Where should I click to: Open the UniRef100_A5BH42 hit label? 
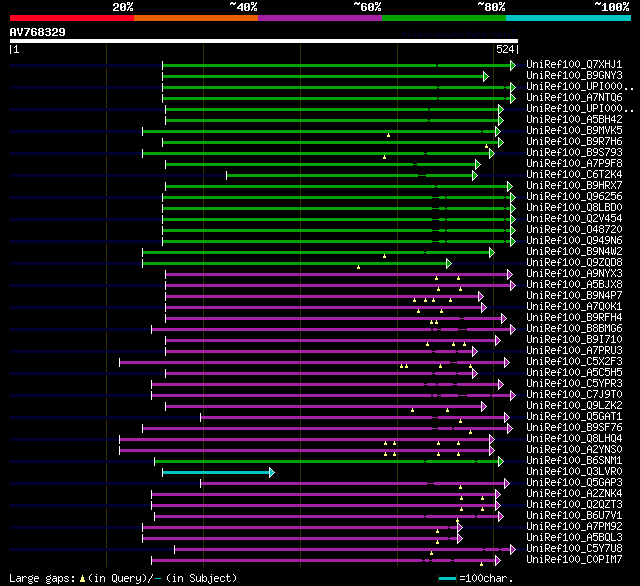tap(574, 119)
